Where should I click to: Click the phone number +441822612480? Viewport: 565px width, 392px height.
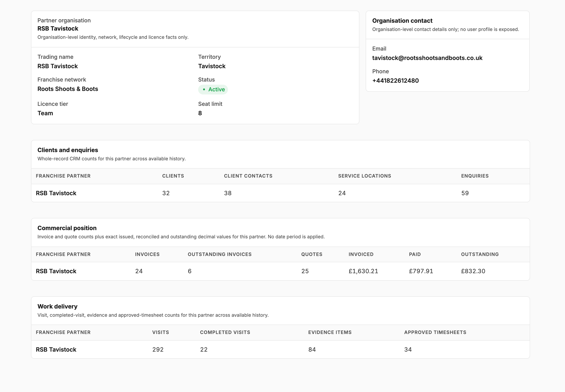pos(395,81)
